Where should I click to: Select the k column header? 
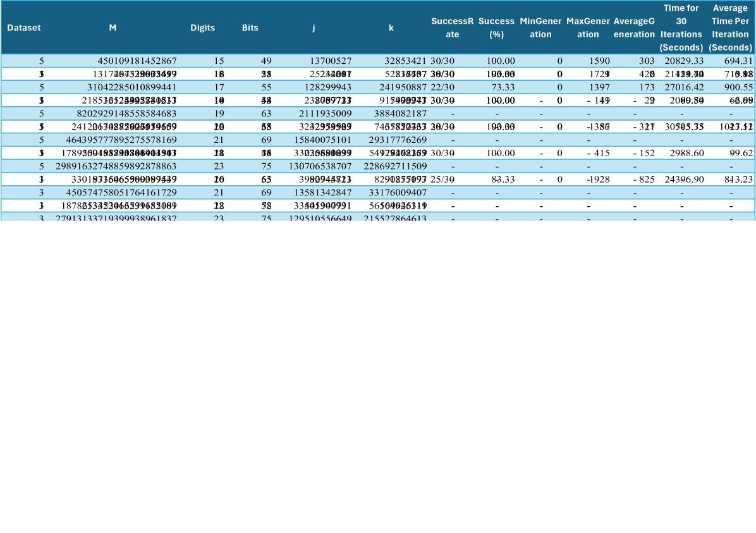pos(392,28)
